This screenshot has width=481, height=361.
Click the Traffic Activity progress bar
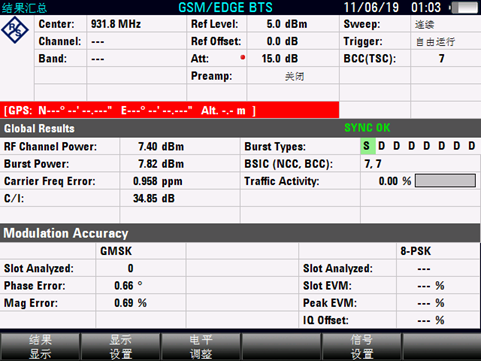(445, 181)
